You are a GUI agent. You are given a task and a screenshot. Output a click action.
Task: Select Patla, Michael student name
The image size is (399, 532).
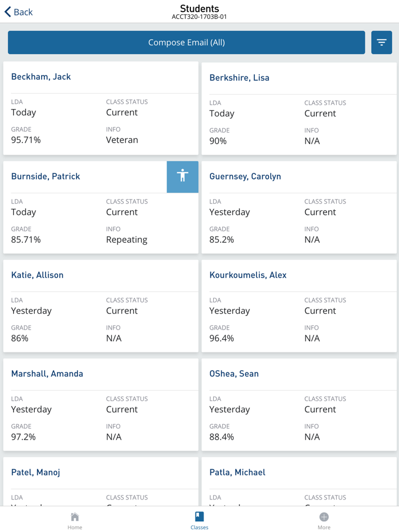click(x=237, y=473)
